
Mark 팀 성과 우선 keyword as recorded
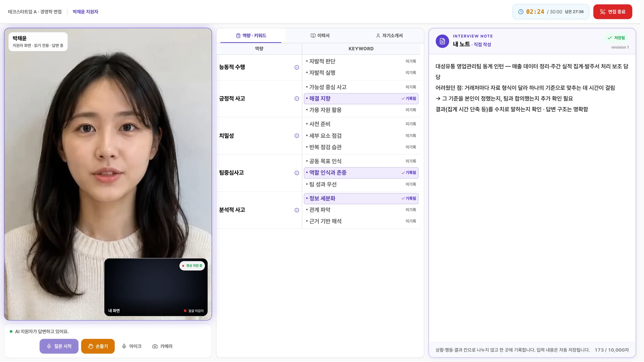pyautogui.click(x=361, y=184)
